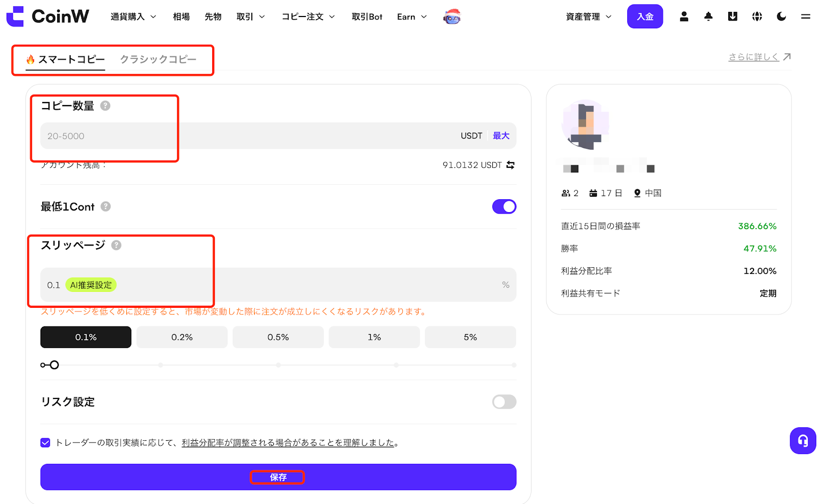Uncheck the profit-share agreement checkbox

tap(45, 443)
